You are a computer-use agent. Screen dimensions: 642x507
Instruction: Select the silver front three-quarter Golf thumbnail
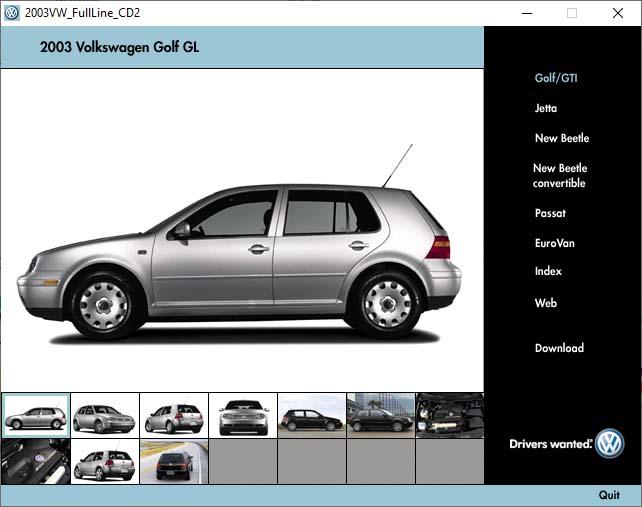point(105,415)
